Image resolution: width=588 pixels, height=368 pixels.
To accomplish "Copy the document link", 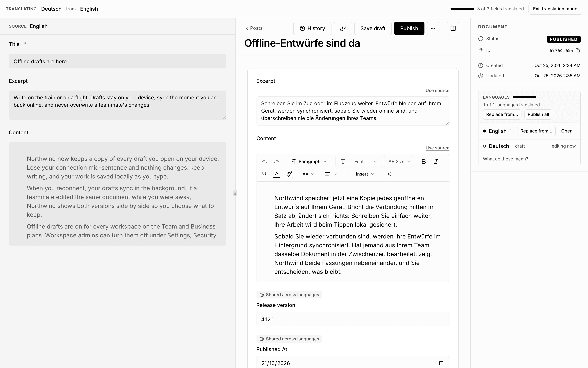I will pyautogui.click(x=343, y=28).
